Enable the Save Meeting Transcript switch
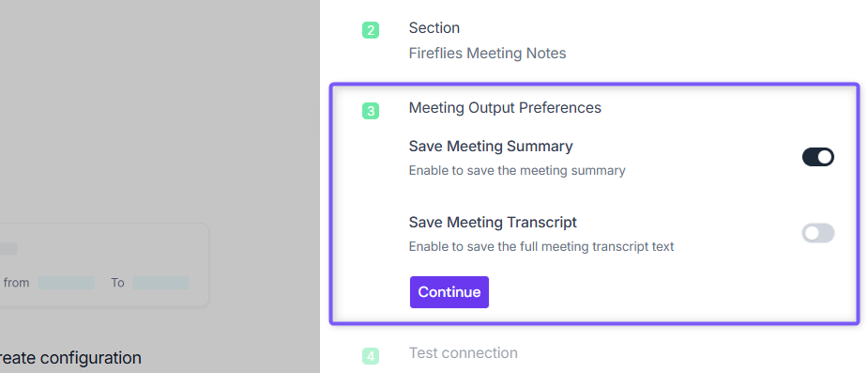The width and height of the screenshot is (868, 373). pyautogui.click(x=817, y=233)
